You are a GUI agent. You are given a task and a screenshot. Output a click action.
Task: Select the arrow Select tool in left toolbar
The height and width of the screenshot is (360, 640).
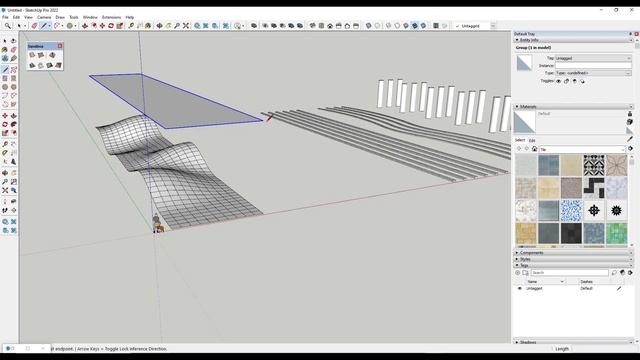point(5,41)
